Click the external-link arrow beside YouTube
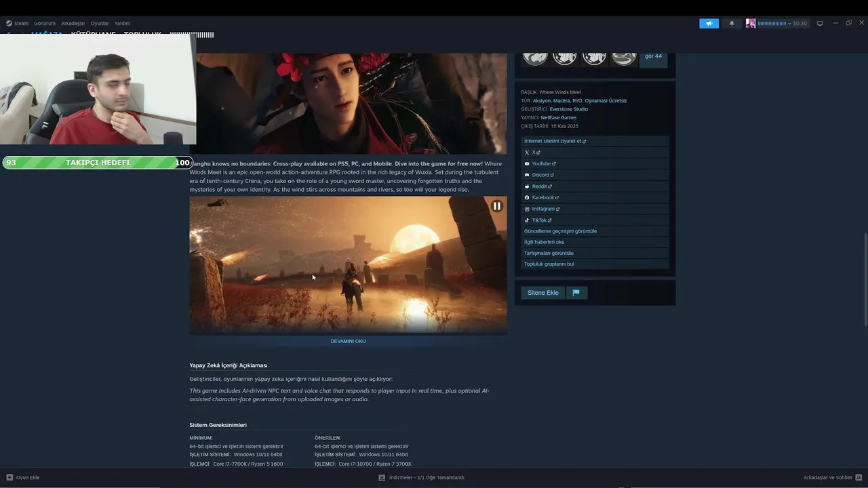868x488 pixels. 554,164
